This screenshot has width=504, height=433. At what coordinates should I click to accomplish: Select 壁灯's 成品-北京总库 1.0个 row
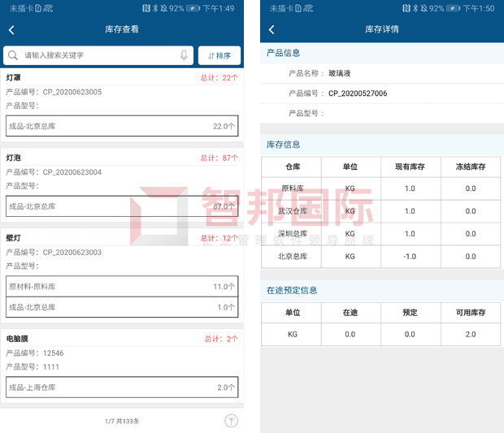point(122,307)
